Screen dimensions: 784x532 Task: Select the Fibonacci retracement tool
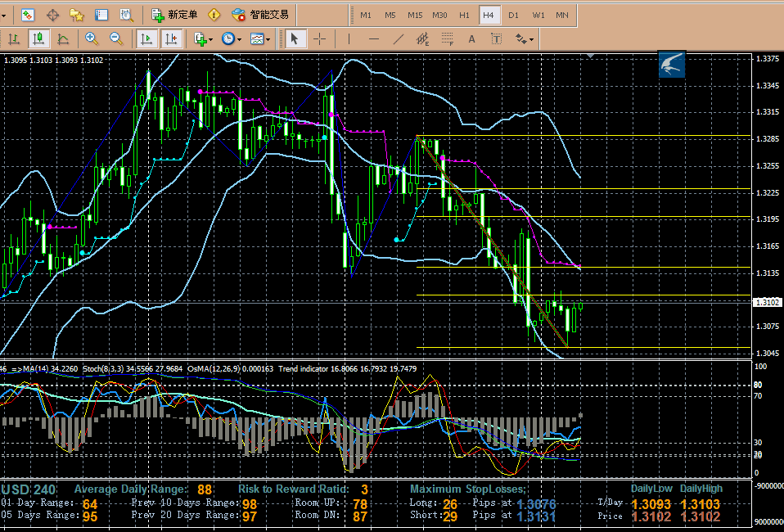click(448, 38)
